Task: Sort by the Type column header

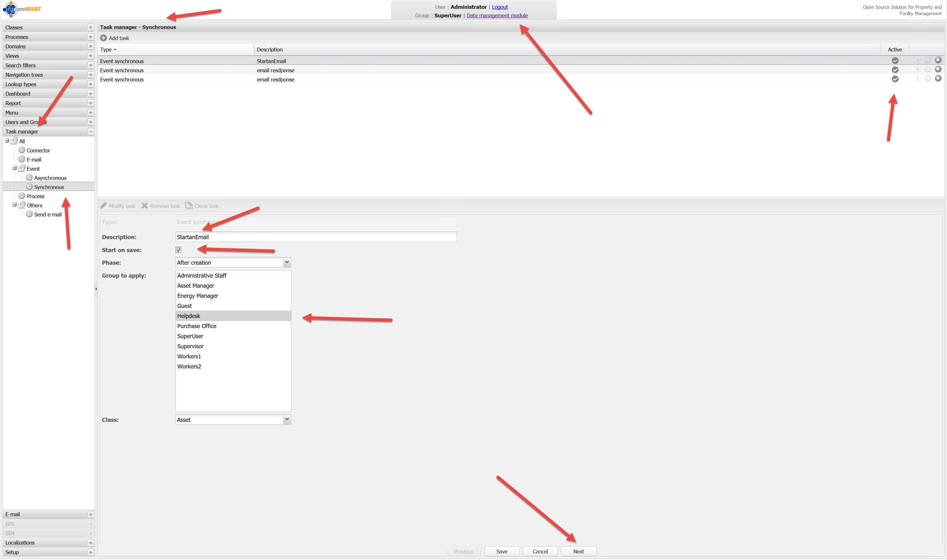Action: pyautogui.click(x=106, y=50)
